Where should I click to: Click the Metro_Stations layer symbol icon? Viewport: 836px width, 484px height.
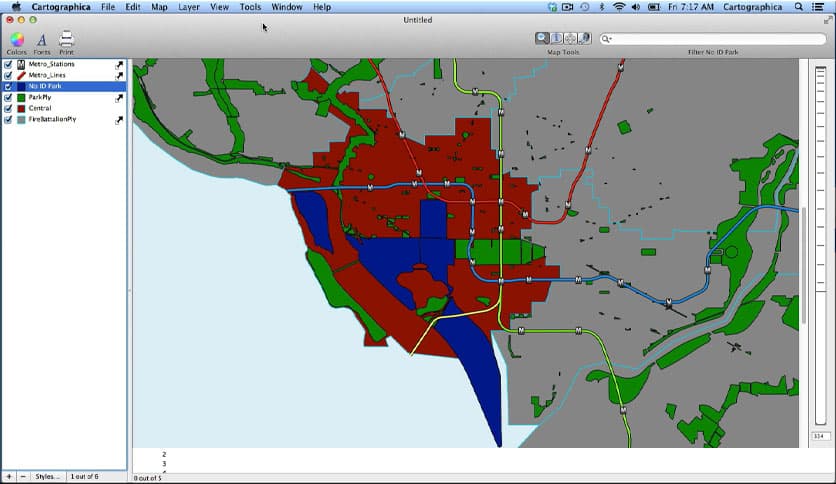(21, 64)
